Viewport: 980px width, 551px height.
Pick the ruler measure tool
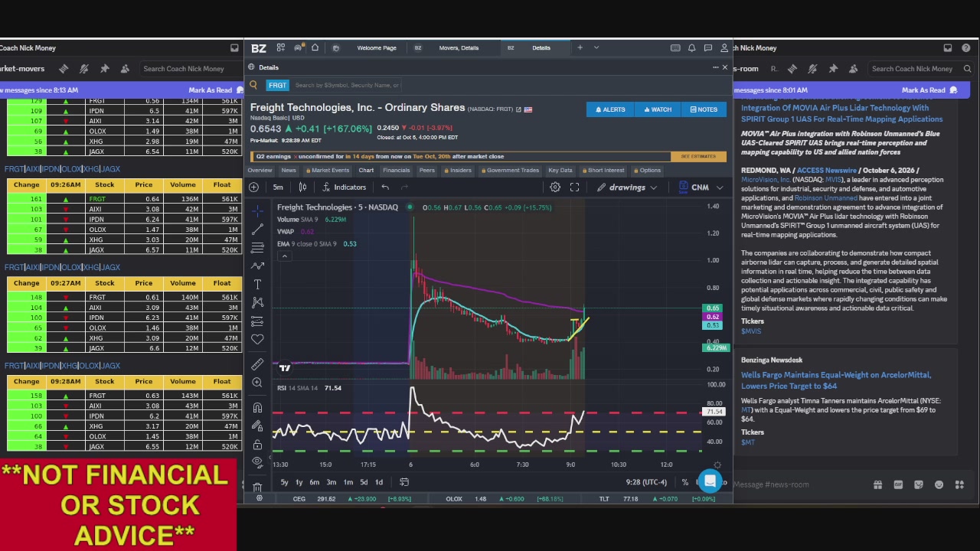(x=257, y=364)
